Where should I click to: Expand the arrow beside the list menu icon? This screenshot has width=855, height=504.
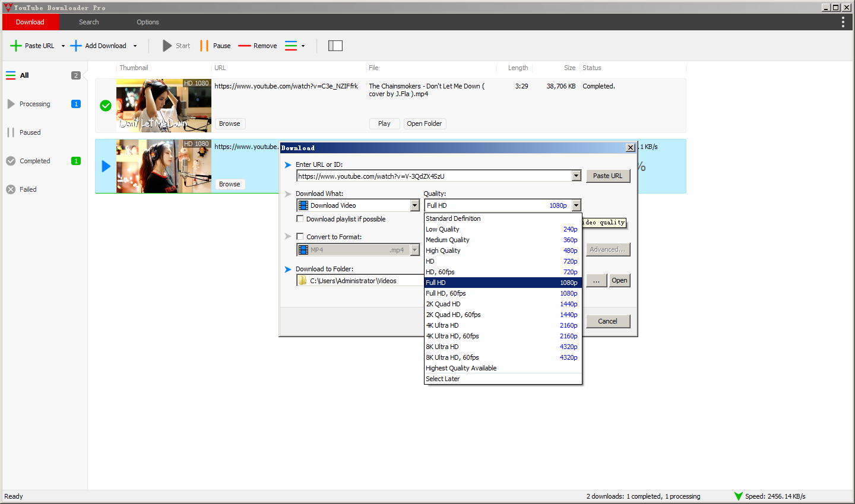coord(303,46)
